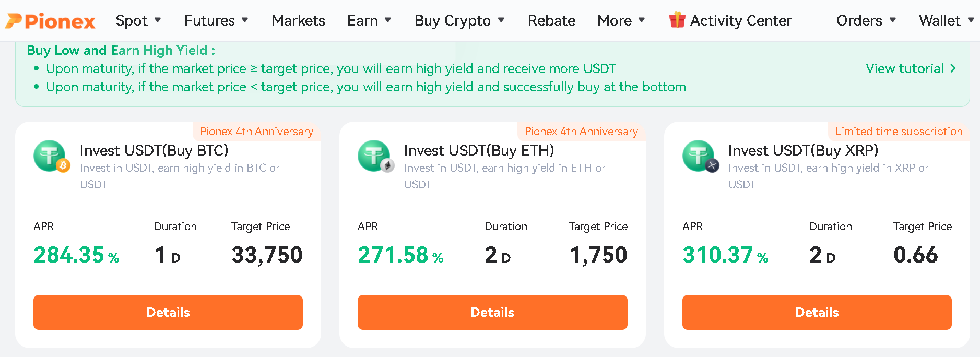The width and height of the screenshot is (980, 357).
Task: Go to the Markets page
Action: tap(298, 20)
